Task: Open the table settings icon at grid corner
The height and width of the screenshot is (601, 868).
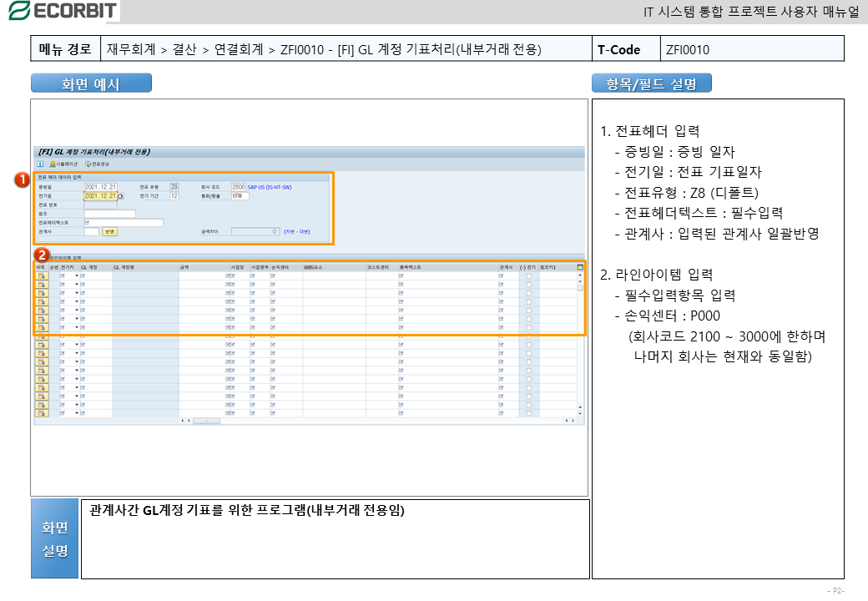Action: tap(580, 267)
